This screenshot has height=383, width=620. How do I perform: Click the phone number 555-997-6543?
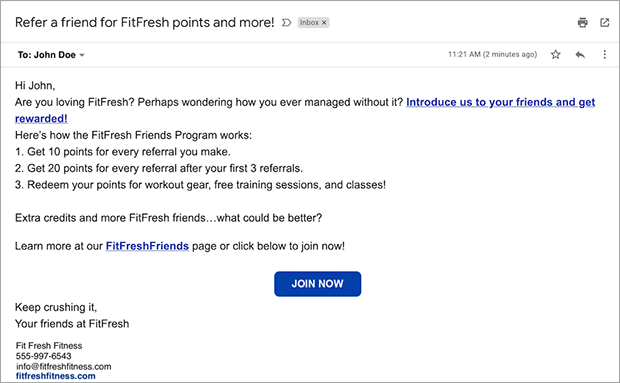click(x=43, y=356)
